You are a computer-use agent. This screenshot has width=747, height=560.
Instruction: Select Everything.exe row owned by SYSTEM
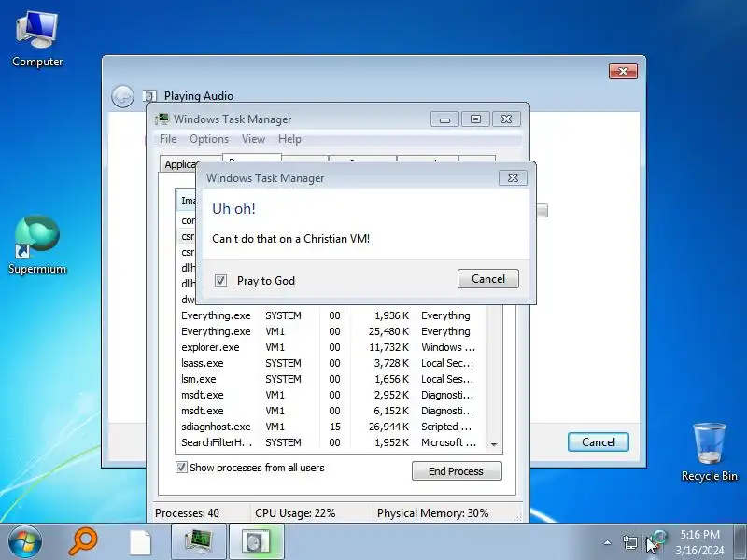tap(331, 315)
